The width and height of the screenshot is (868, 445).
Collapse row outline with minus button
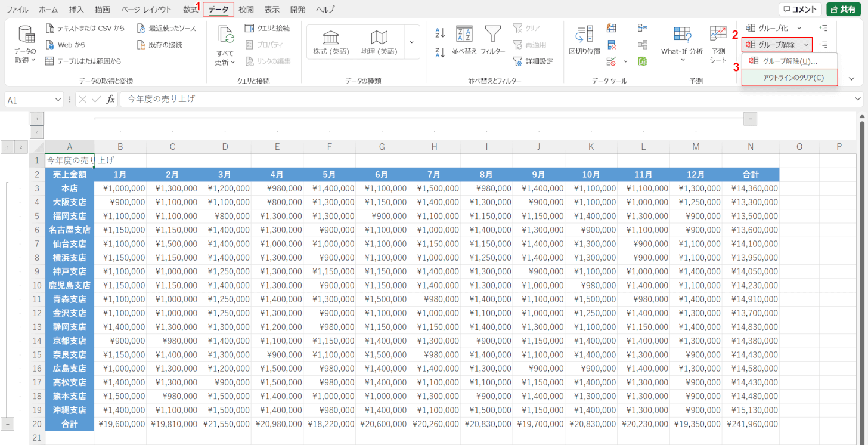[x=7, y=424]
